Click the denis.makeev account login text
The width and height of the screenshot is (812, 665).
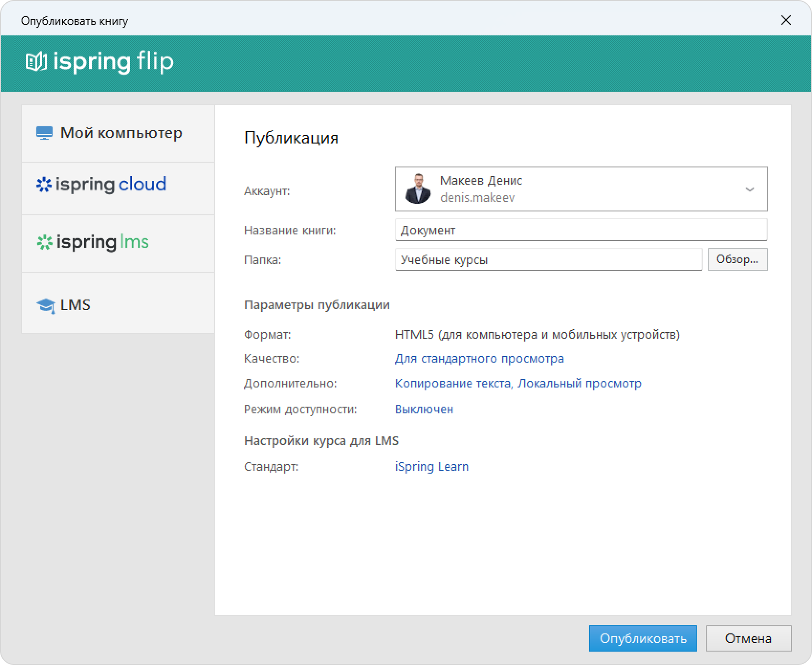point(477,198)
